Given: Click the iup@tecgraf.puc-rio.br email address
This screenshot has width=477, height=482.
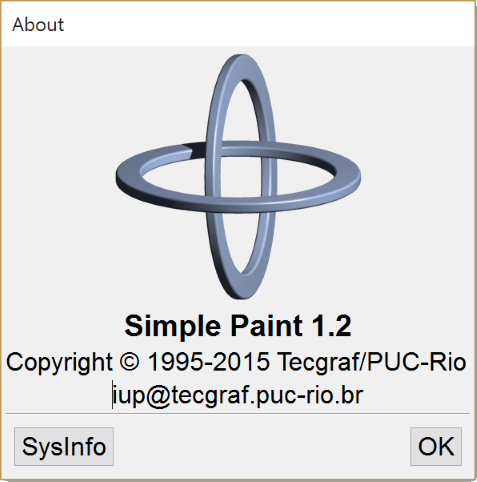Looking at the screenshot, I should click(238, 395).
